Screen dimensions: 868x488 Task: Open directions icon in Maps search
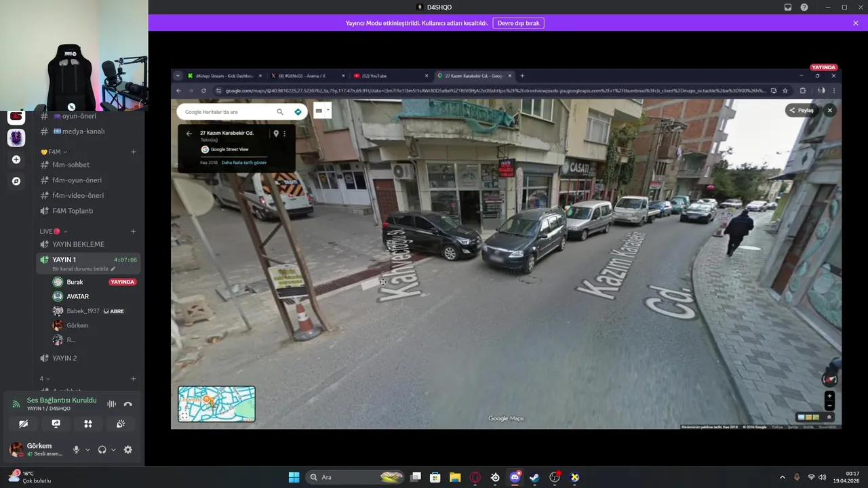[298, 112]
